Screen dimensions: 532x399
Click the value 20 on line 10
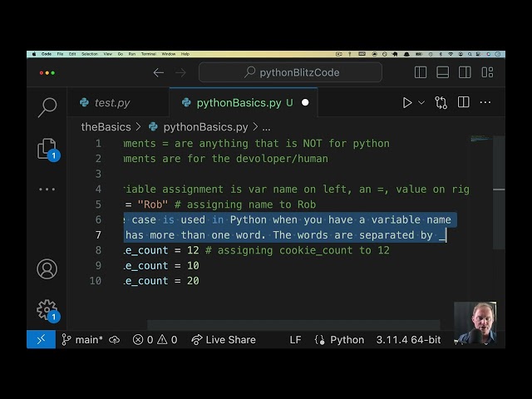pos(193,281)
